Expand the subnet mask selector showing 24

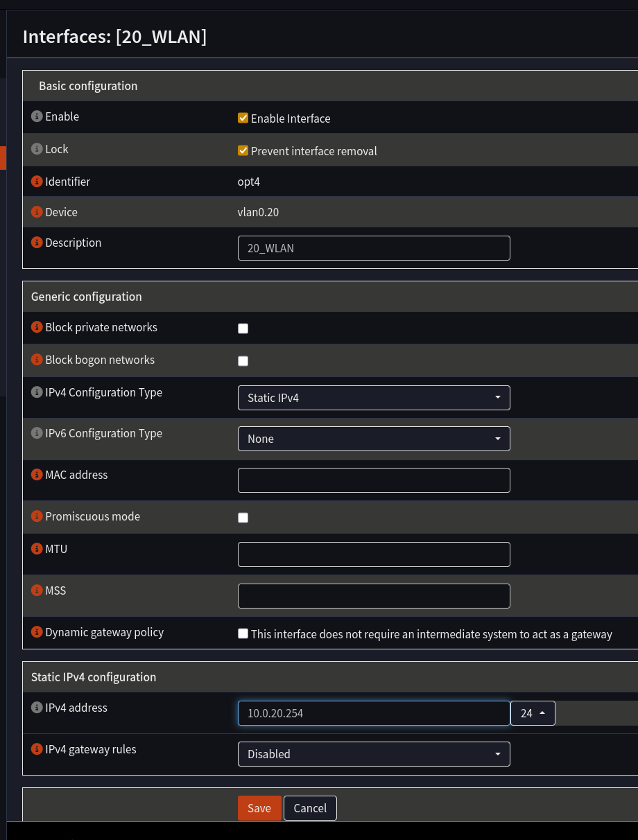click(x=533, y=712)
